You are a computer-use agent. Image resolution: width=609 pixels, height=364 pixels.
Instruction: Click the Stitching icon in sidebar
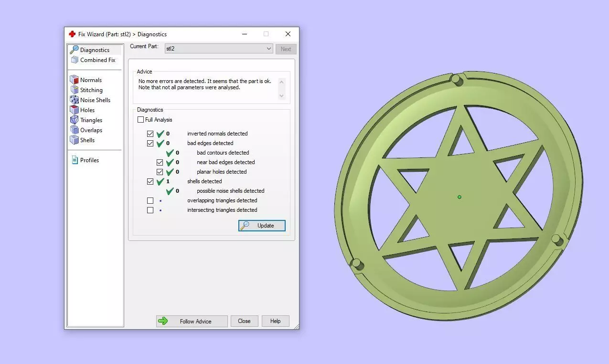tap(74, 90)
